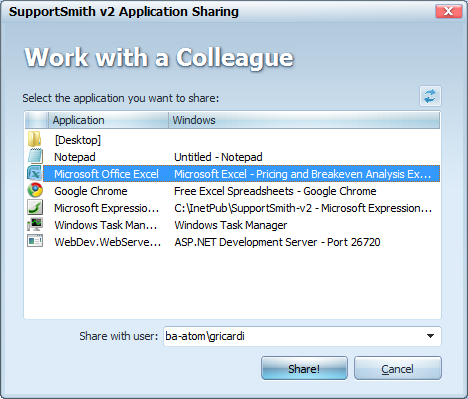Click the Share! button
This screenshot has width=468, height=399.
(x=304, y=368)
